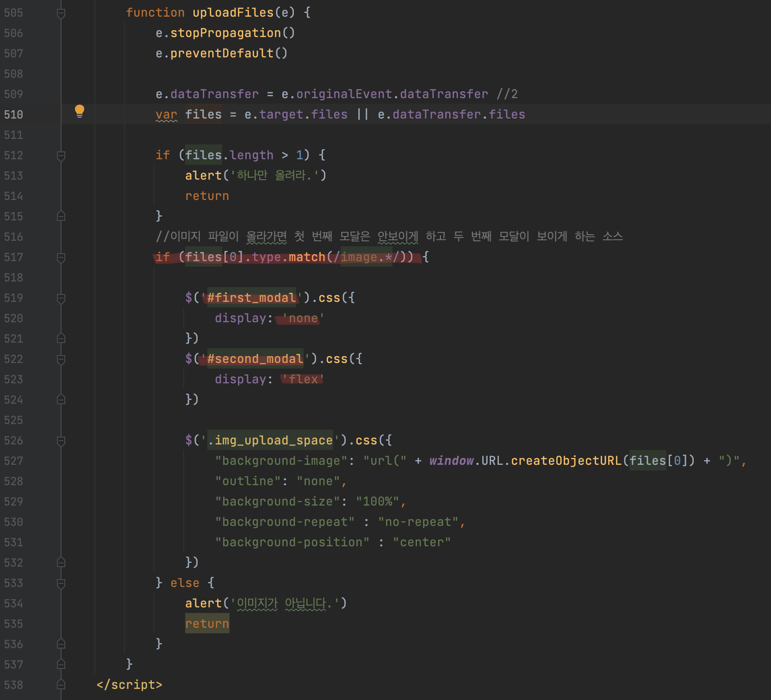The width and height of the screenshot is (771, 700).
Task: Click italic window identifier on line 527
Action: tap(452, 461)
